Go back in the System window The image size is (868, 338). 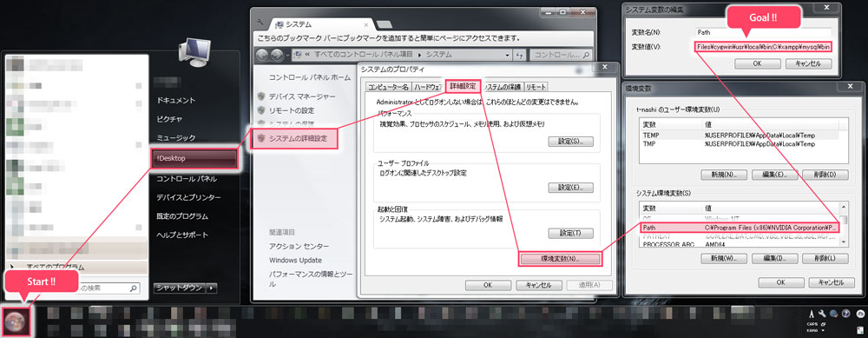[x=263, y=55]
